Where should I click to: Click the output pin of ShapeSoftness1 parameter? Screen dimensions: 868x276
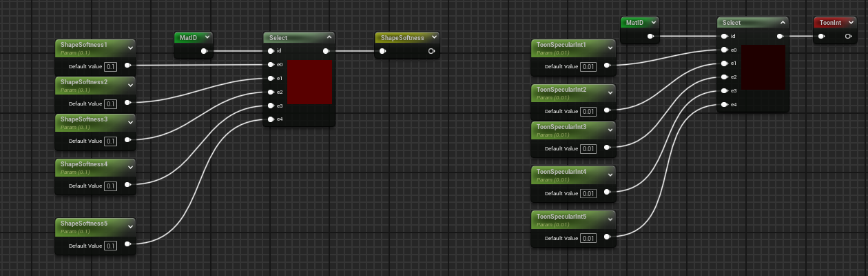(x=127, y=66)
